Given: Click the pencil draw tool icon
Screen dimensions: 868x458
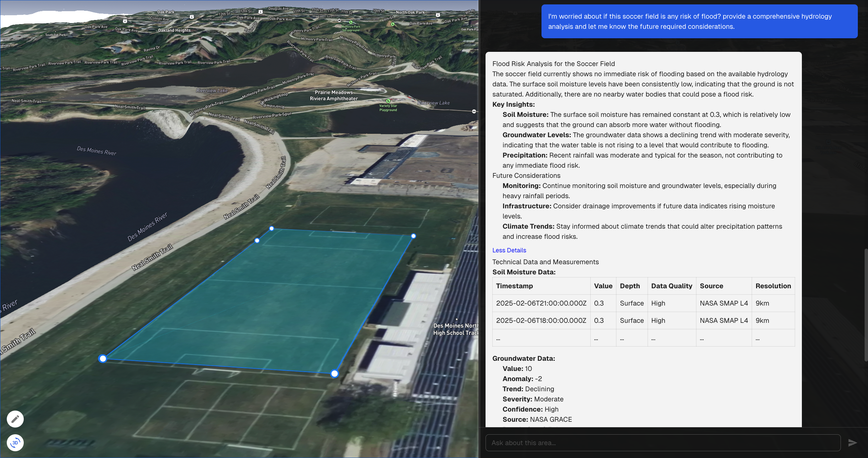Looking at the screenshot, I should click(x=15, y=419).
